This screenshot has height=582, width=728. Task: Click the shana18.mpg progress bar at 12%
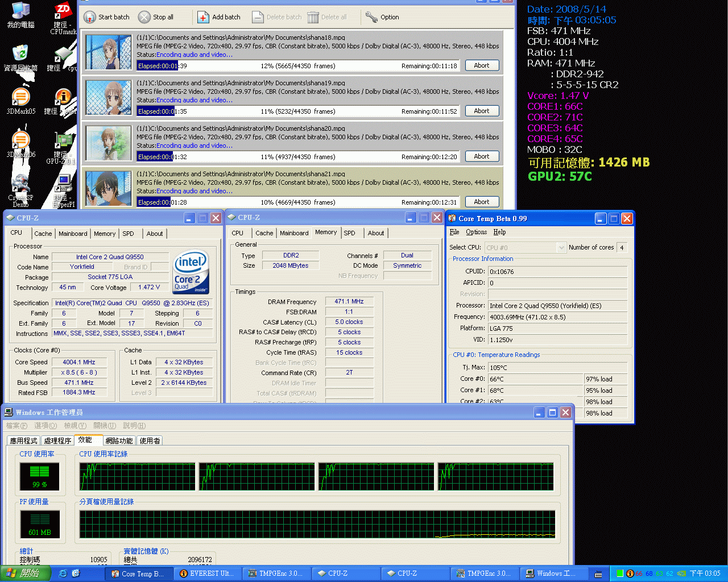pyautogui.click(x=298, y=66)
